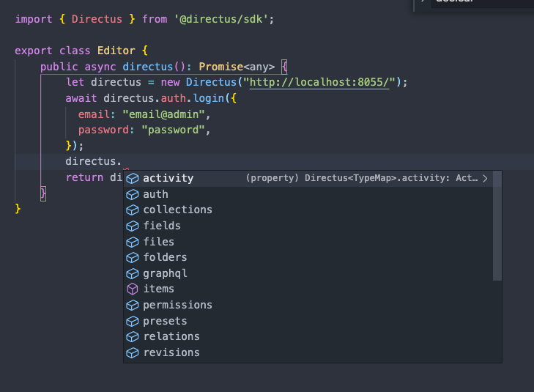This screenshot has height=392, width=534.
Task: Click the 'return' keyword
Action: click(84, 178)
